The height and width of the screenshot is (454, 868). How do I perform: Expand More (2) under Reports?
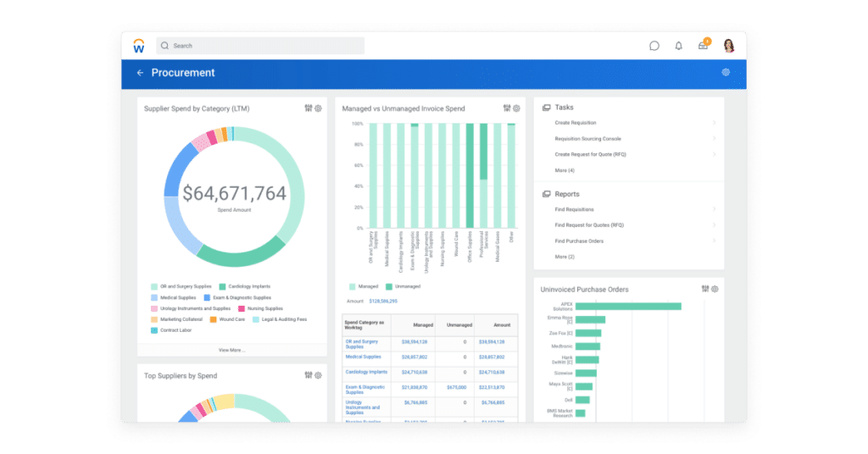click(x=565, y=257)
